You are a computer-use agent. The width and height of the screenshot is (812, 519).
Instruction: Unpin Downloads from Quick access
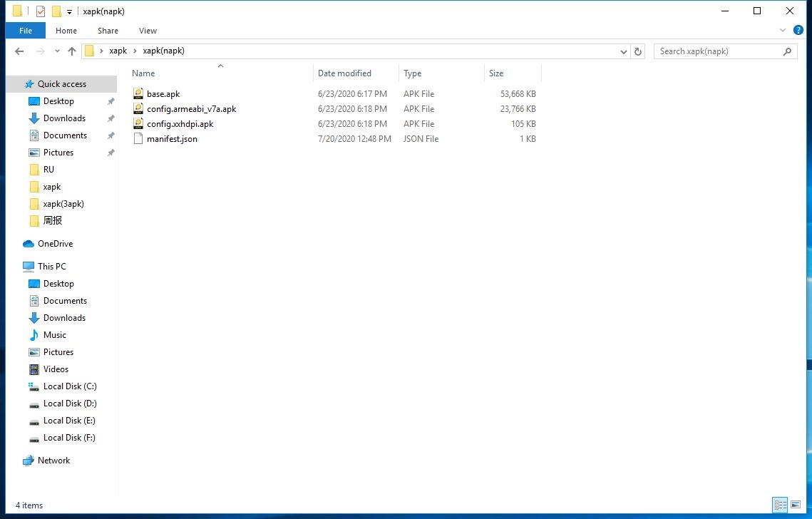click(111, 118)
